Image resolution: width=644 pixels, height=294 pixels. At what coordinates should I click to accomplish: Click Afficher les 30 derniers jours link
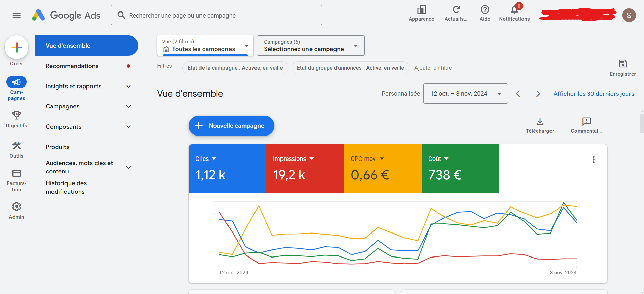593,94
